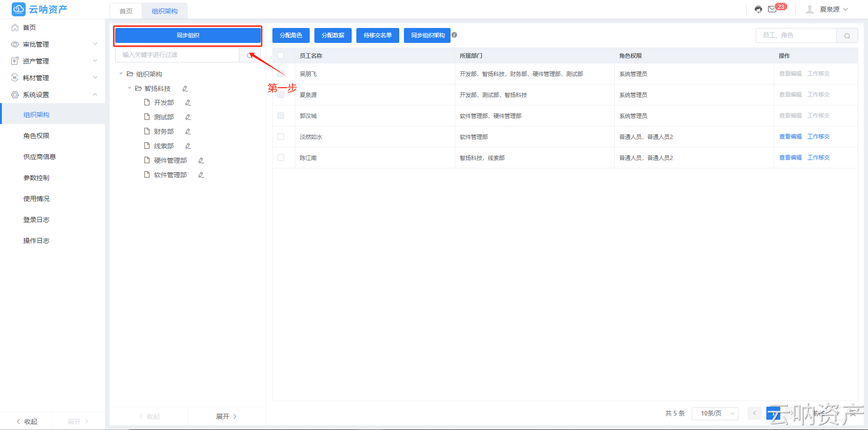This screenshot has width=868, height=430.
Task: Open 角色权限 in the sidebar
Action: point(36,136)
